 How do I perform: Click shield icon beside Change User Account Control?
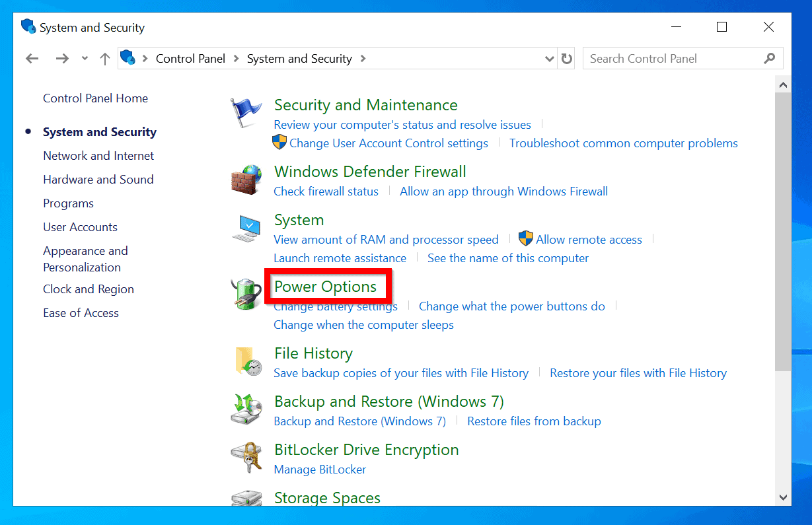point(279,143)
